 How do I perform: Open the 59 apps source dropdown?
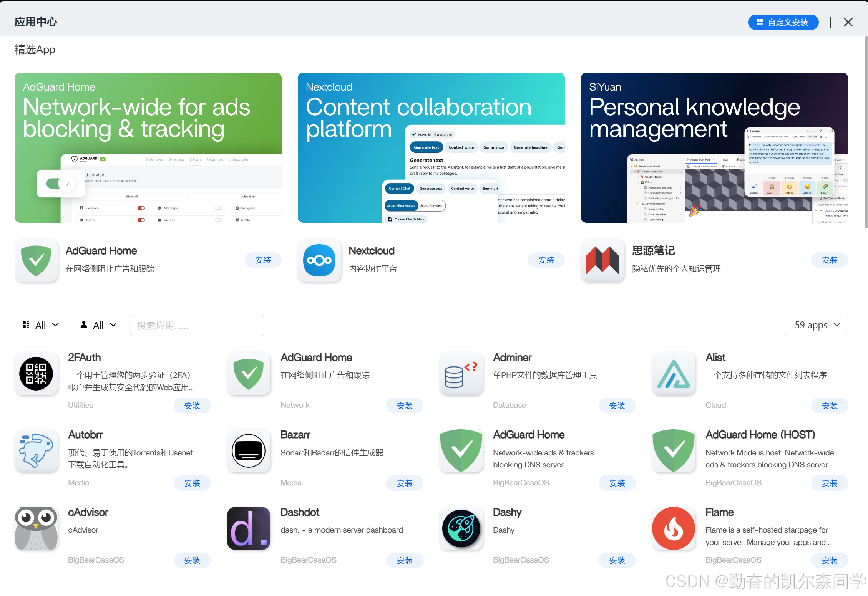(x=816, y=325)
